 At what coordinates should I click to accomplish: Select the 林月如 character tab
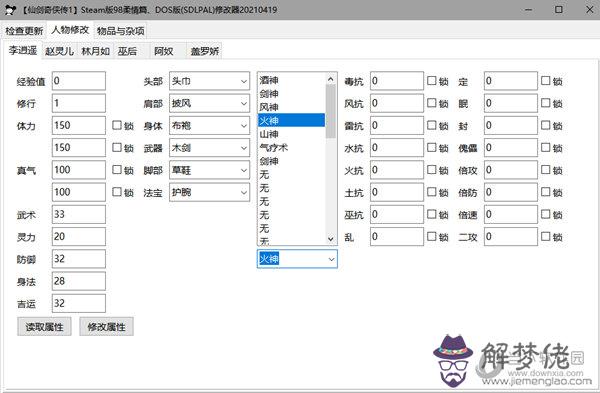click(x=96, y=51)
